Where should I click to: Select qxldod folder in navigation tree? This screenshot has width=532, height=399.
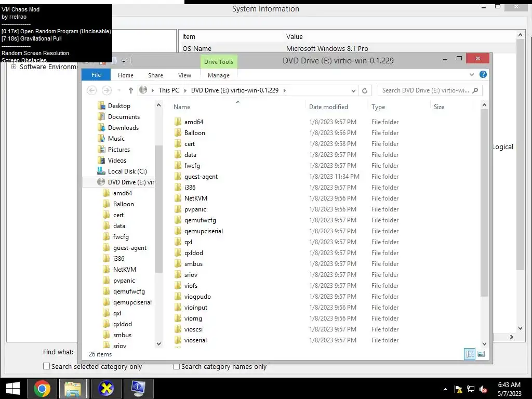117,324
